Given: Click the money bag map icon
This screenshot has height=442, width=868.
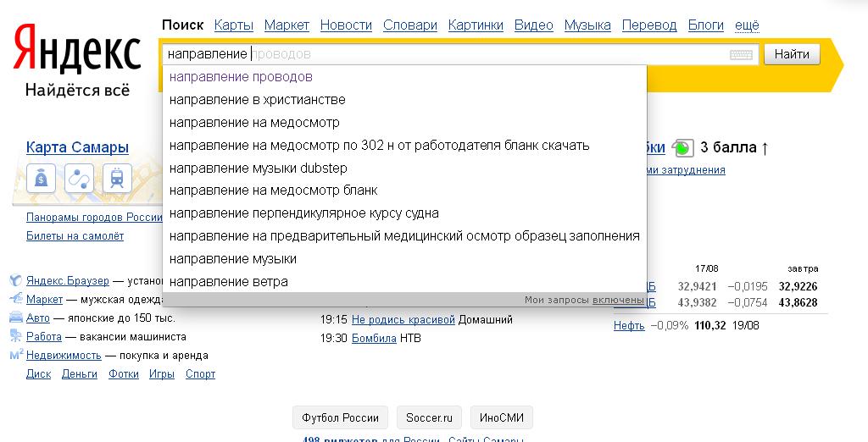Looking at the screenshot, I should coord(42,179).
